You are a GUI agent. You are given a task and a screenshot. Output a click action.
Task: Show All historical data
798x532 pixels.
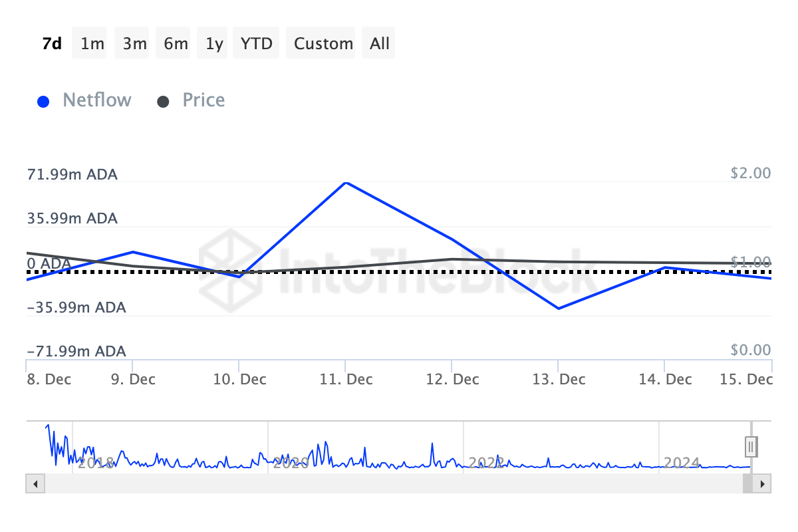(x=380, y=44)
